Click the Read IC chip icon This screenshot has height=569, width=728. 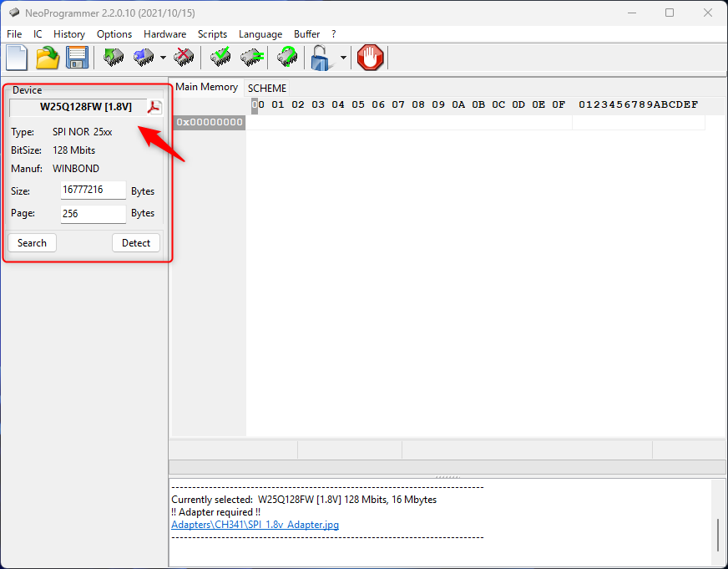tap(114, 58)
